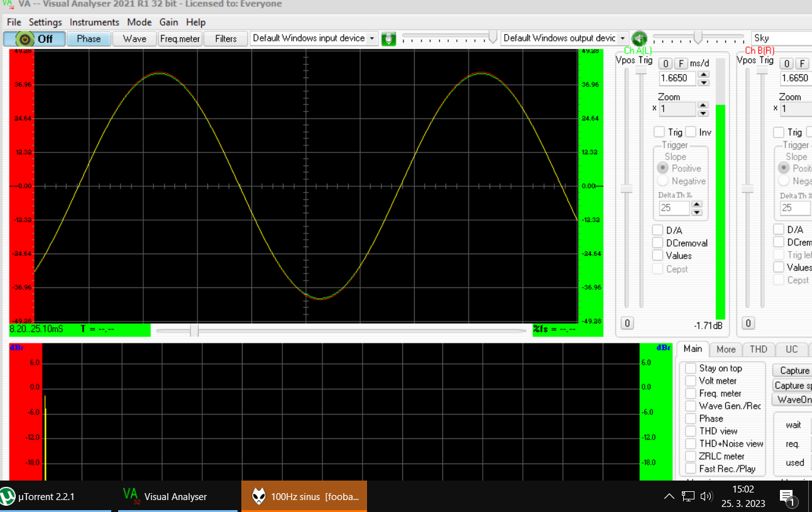Click the Ch A Vpos slider handle
Image resolution: width=812 pixels, height=512 pixels.
tap(626, 189)
